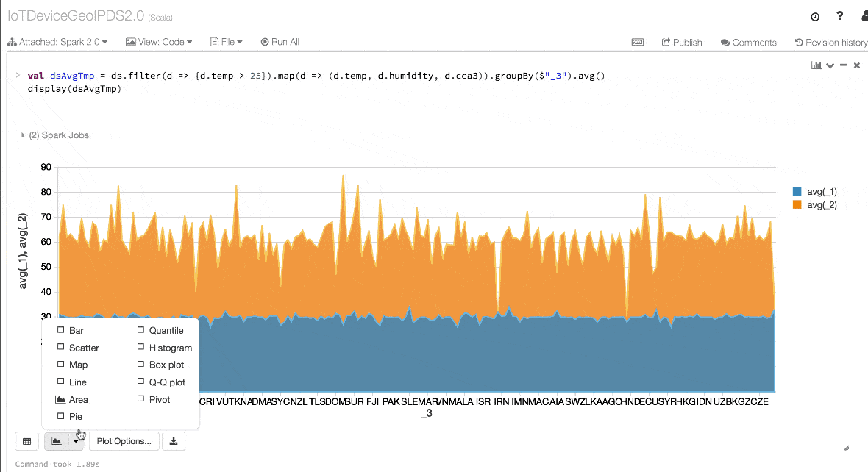Open the help question mark icon
Screen dimensions: 868x472
[839, 16]
